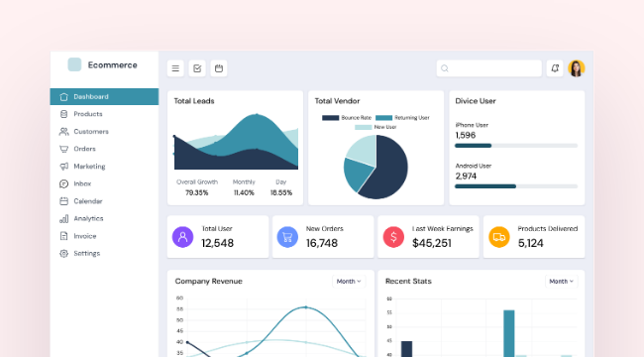Open the user profile avatar
644x357 pixels.
click(x=577, y=68)
